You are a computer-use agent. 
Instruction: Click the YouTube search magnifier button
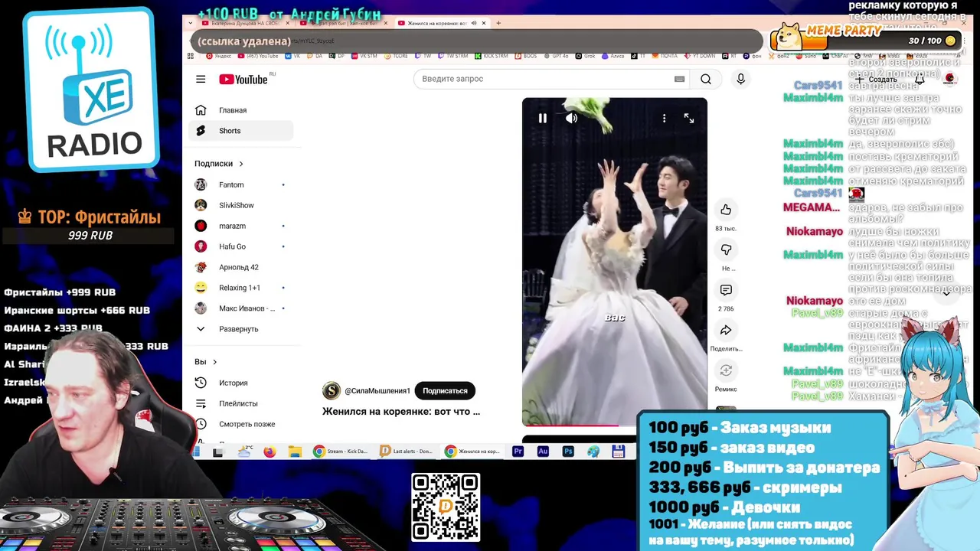pyautogui.click(x=706, y=79)
